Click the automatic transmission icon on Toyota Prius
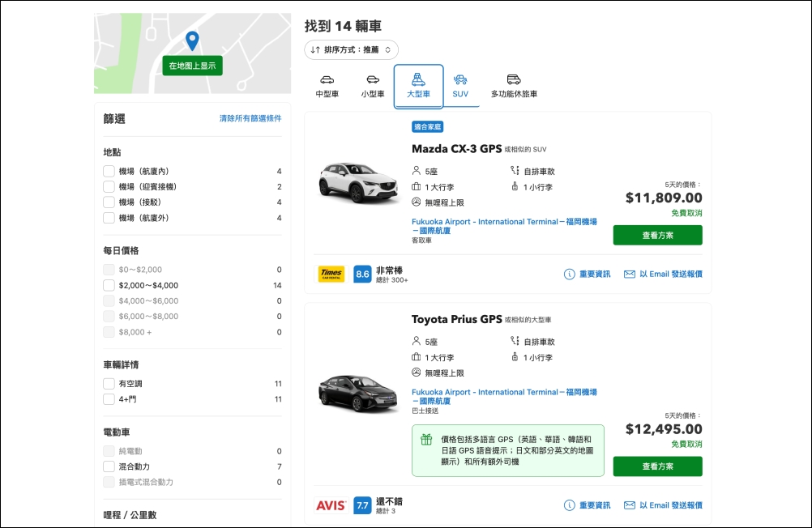Screen dimensions: 812x528 pyautogui.click(x=515, y=341)
